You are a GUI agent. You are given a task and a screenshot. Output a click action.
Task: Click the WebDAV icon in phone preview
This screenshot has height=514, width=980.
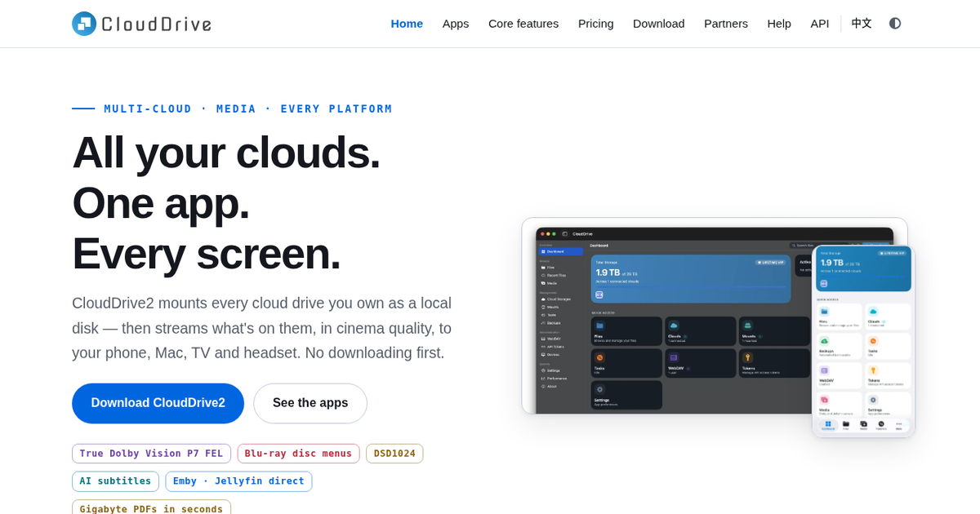pos(824,370)
